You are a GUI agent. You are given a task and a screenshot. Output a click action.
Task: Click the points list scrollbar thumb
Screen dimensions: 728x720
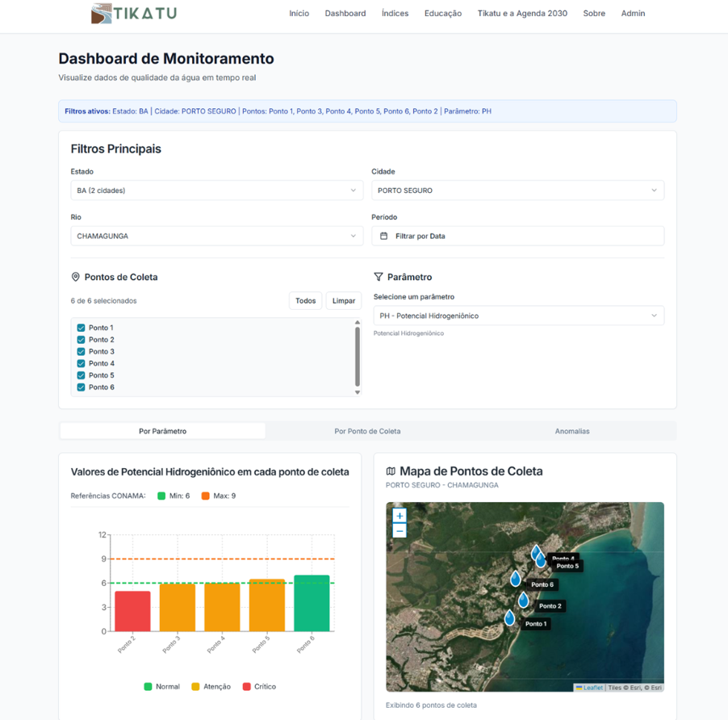pos(358,357)
